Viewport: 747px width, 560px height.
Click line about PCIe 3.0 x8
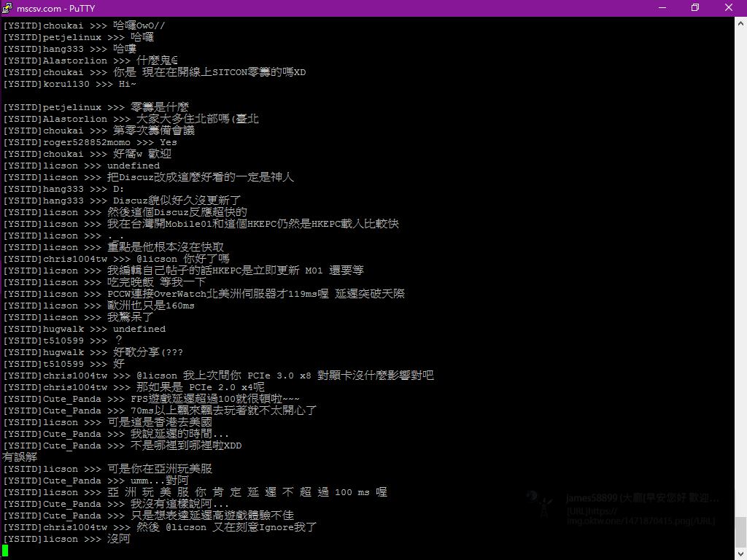218,376
